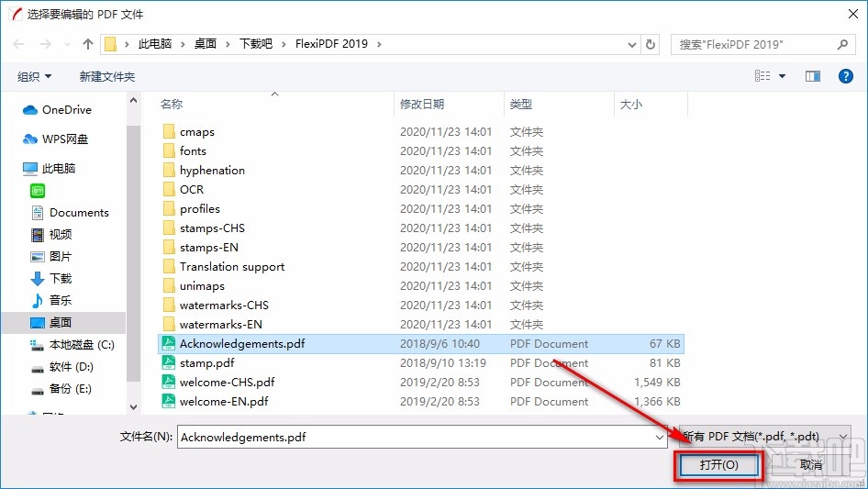Select WPS网盘 in the sidebar

55,139
